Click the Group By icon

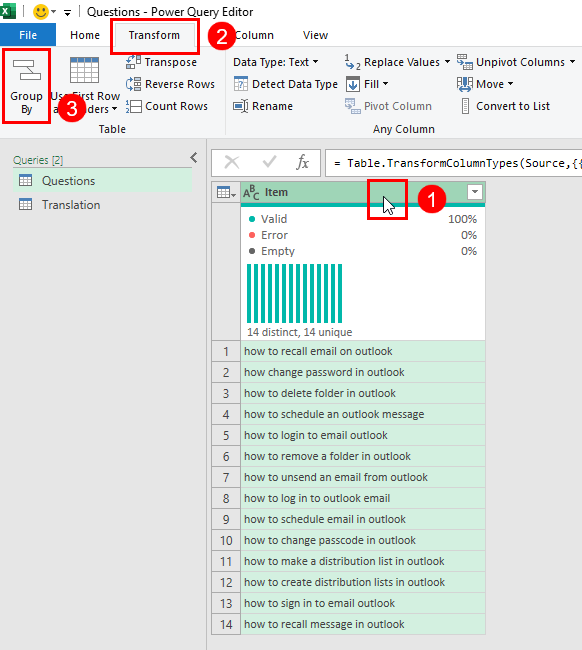click(x=27, y=70)
